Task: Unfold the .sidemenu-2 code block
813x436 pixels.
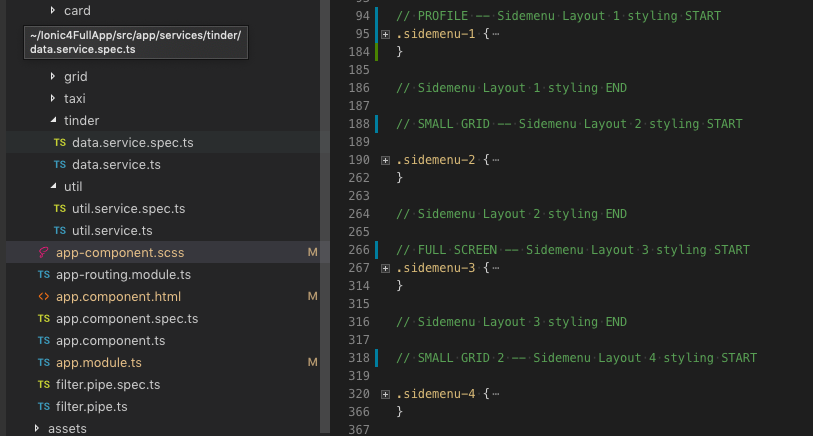Action: click(385, 161)
